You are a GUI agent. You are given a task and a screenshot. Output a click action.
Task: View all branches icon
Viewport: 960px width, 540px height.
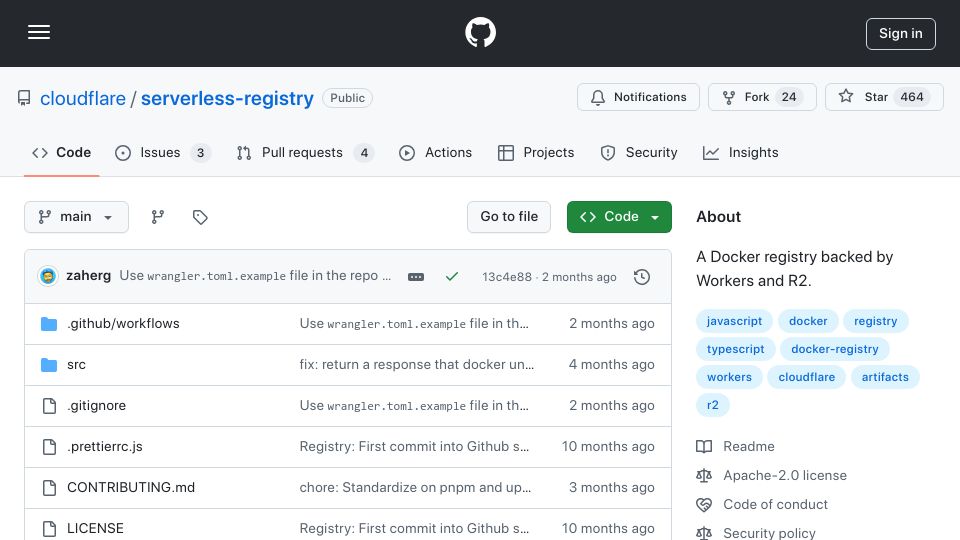coord(158,217)
